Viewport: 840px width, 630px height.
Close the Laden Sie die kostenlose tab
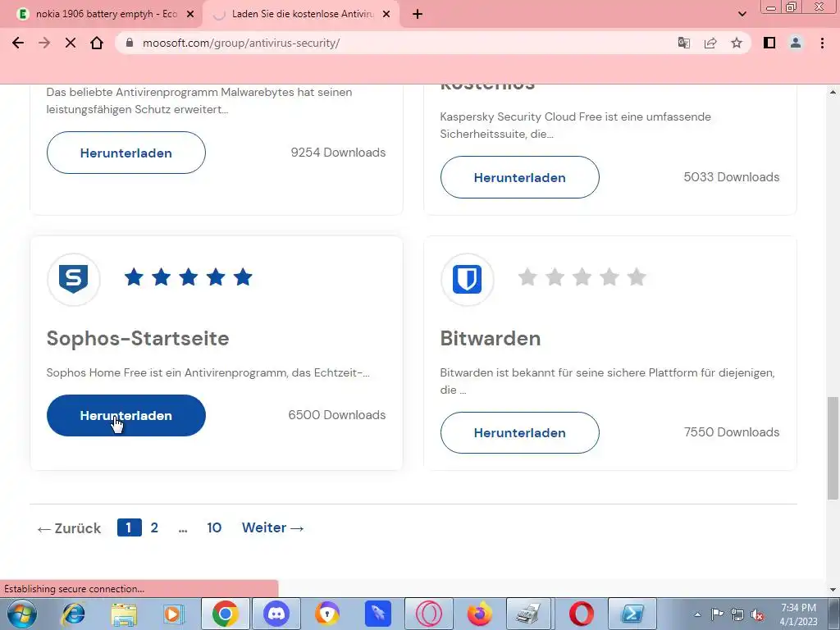coord(386,14)
